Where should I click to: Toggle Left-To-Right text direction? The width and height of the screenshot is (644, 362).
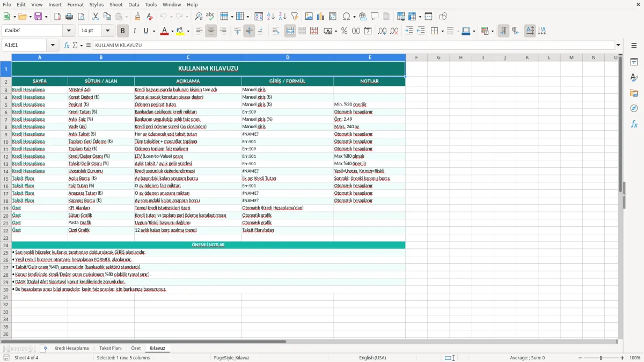503,31
